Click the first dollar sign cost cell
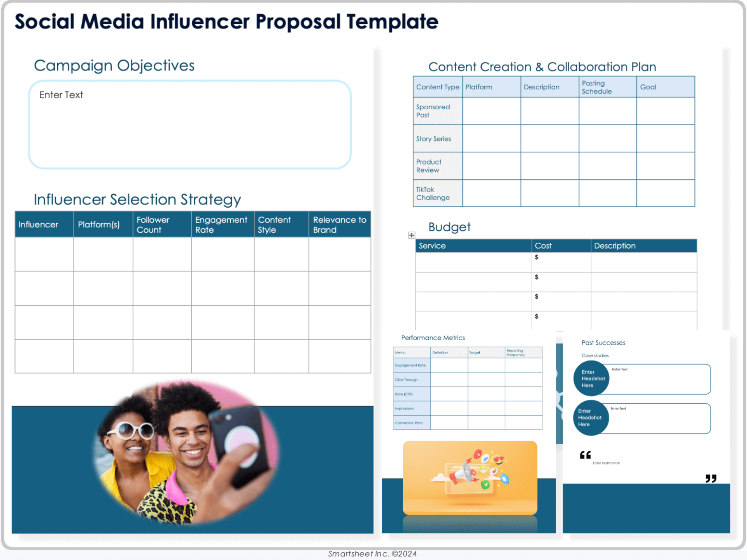The width and height of the screenshot is (747, 560). 561,262
